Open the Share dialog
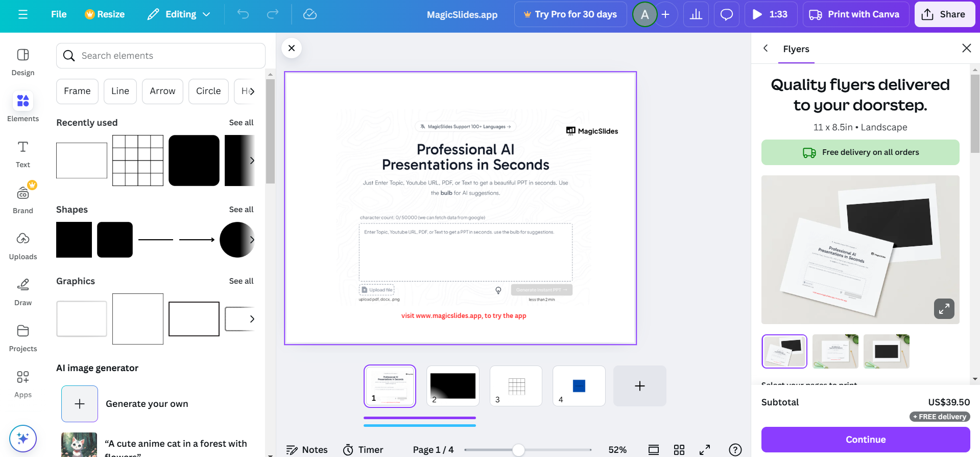 pos(944,14)
